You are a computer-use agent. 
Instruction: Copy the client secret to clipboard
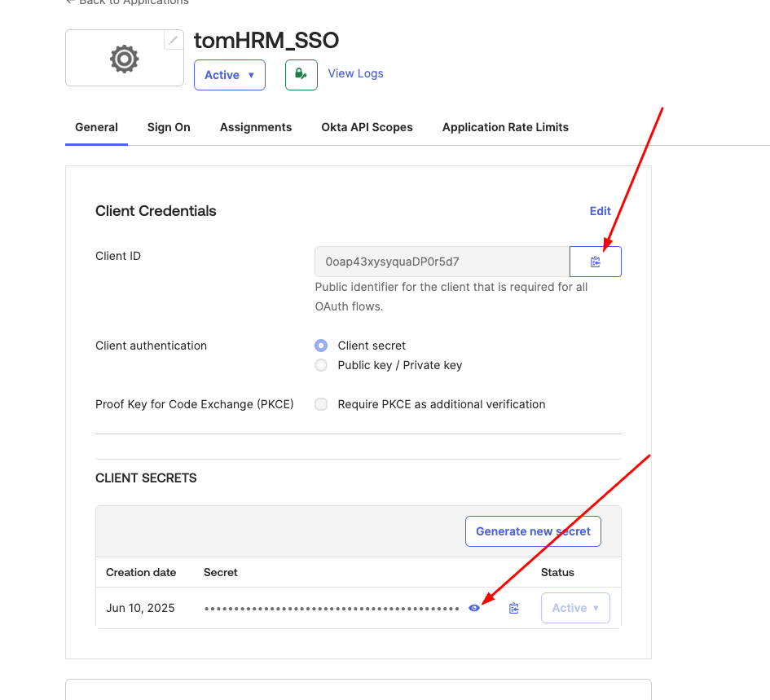tap(513, 608)
